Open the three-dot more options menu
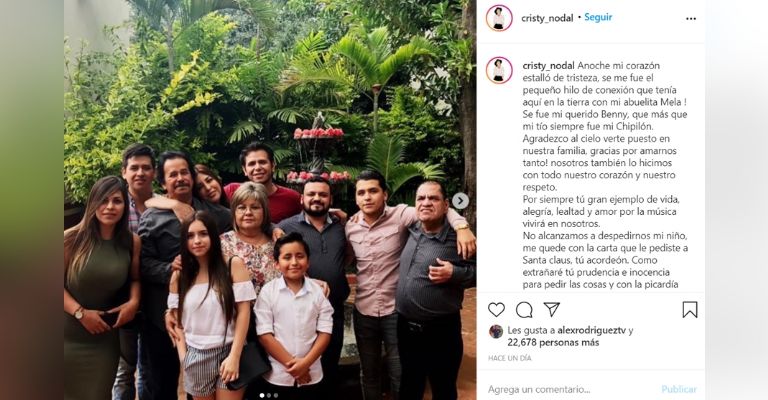Image resolution: width=768 pixels, height=400 pixels. (691, 19)
